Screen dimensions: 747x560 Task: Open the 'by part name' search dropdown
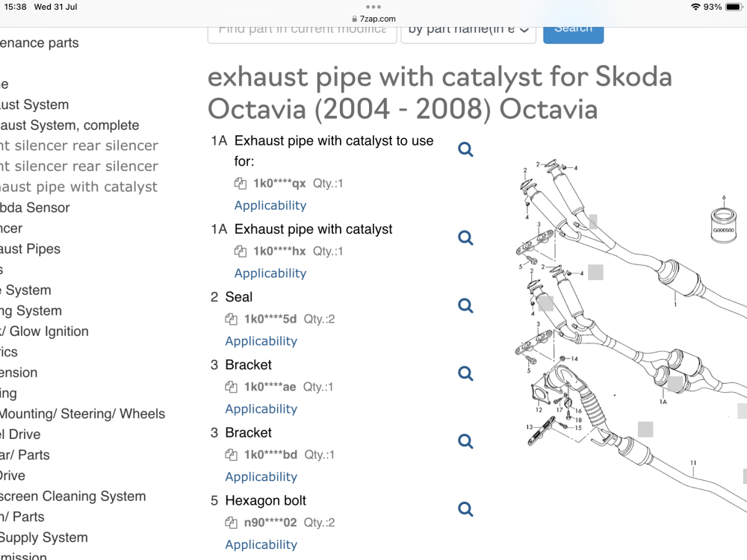coord(468,32)
